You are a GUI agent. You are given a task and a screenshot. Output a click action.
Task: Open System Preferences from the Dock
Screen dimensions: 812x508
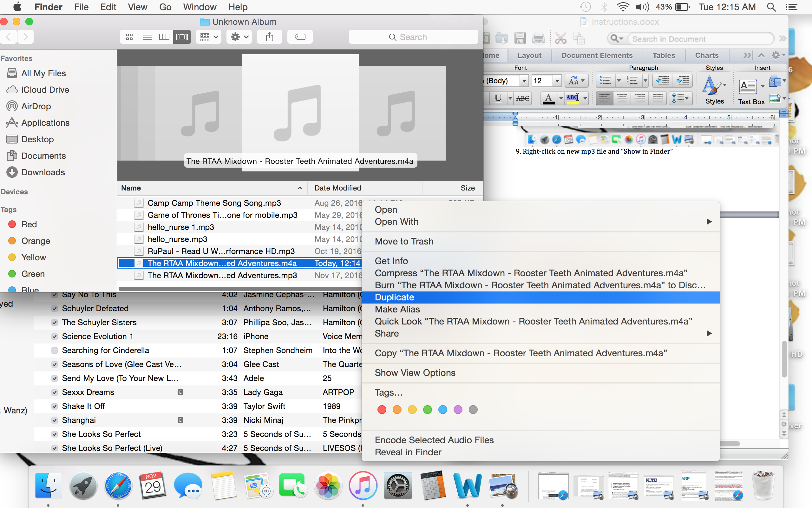pos(398,485)
